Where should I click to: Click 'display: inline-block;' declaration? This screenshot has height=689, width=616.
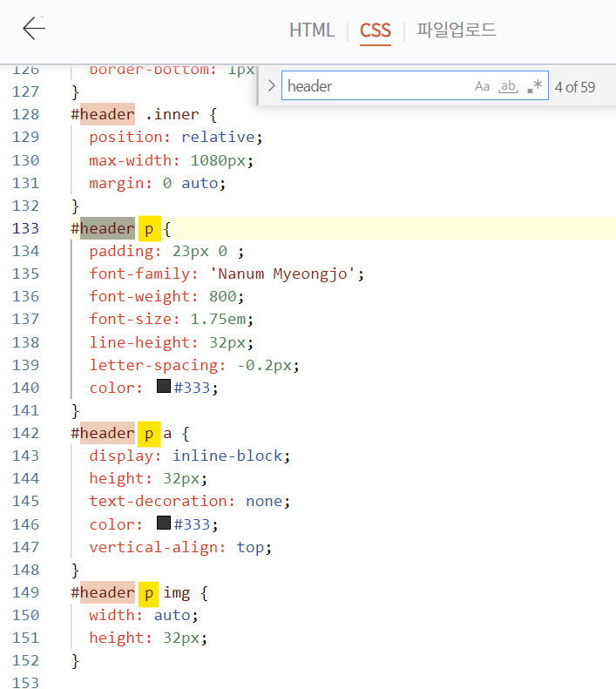(189, 456)
